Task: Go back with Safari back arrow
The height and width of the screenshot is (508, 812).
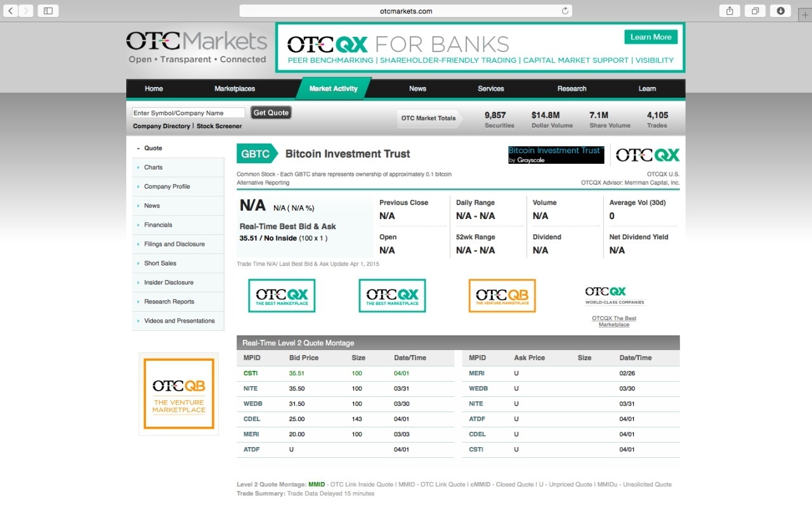Action: pos(10,11)
